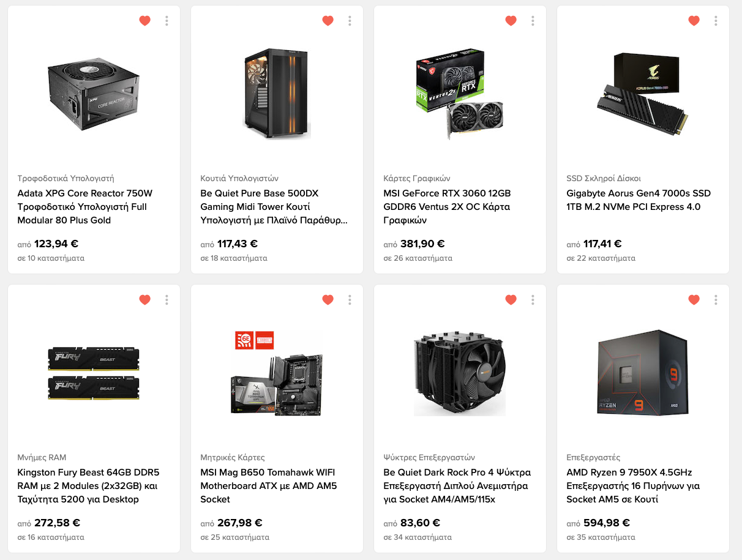Open options menu for MSI RTX 3060 card
Image resolution: width=742 pixels, height=560 pixels.
click(533, 21)
